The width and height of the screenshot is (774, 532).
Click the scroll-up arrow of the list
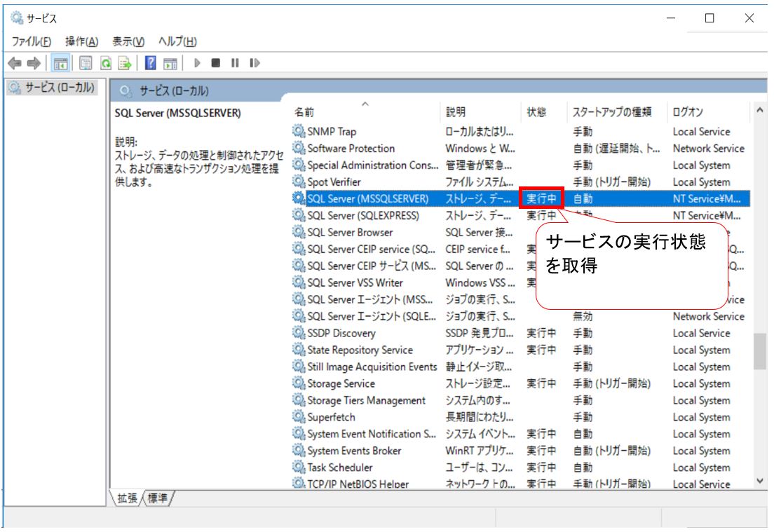tap(760, 111)
